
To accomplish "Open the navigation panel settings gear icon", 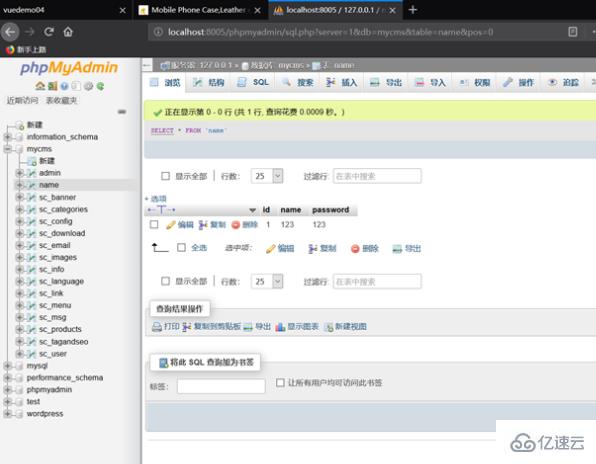I will point(88,86).
